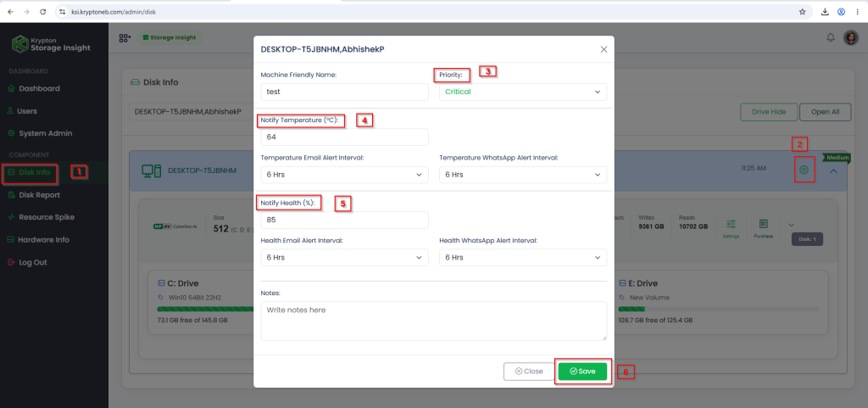868x408 pixels.
Task: Click the C: Drive usage bar
Action: [x=205, y=309]
